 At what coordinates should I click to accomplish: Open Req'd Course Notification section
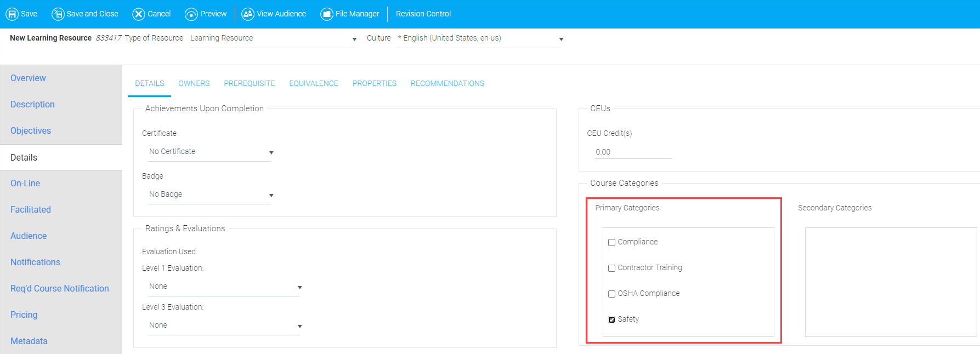pos(60,288)
